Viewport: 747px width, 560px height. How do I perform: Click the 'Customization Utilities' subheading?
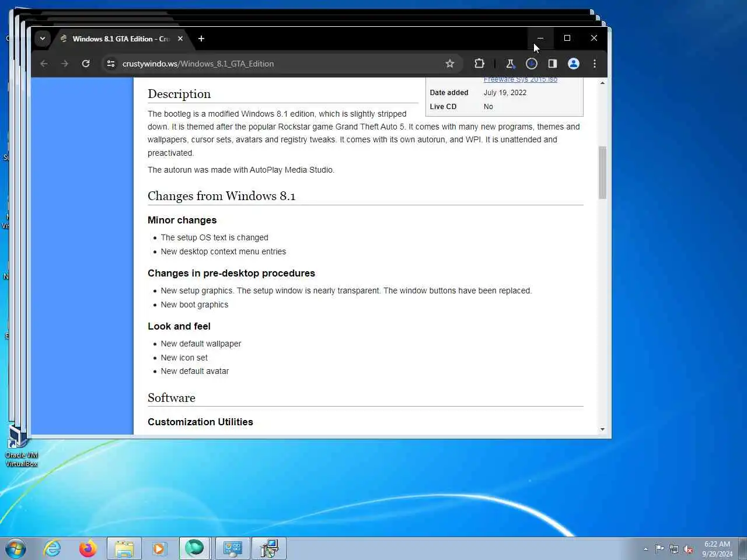[x=200, y=422]
